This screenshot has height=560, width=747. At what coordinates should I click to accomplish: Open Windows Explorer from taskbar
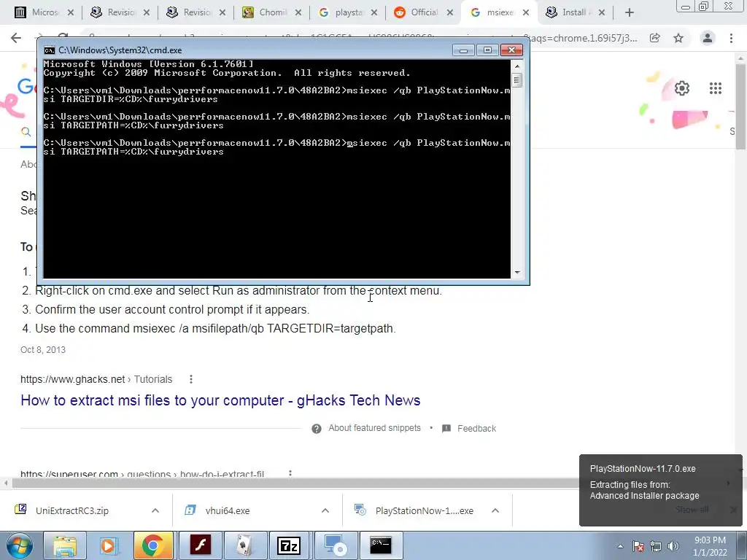(x=64, y=545)
